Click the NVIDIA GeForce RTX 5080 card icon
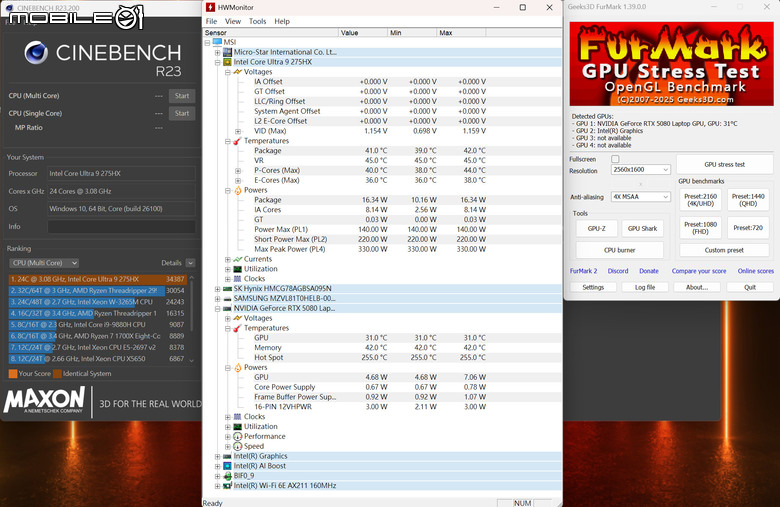Screen dimensions: 780x507 pos(227,308)
